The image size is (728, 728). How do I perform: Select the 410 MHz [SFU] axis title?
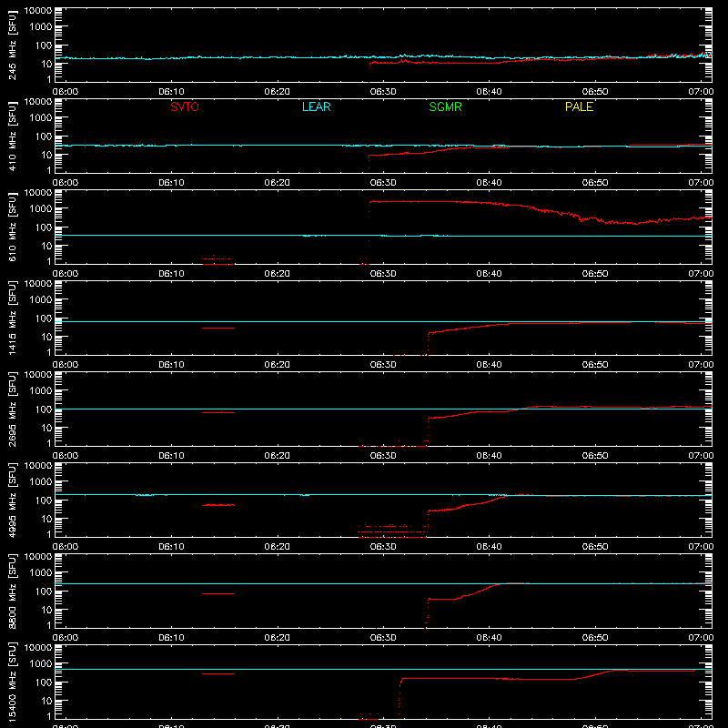click(x=12, y=136)
